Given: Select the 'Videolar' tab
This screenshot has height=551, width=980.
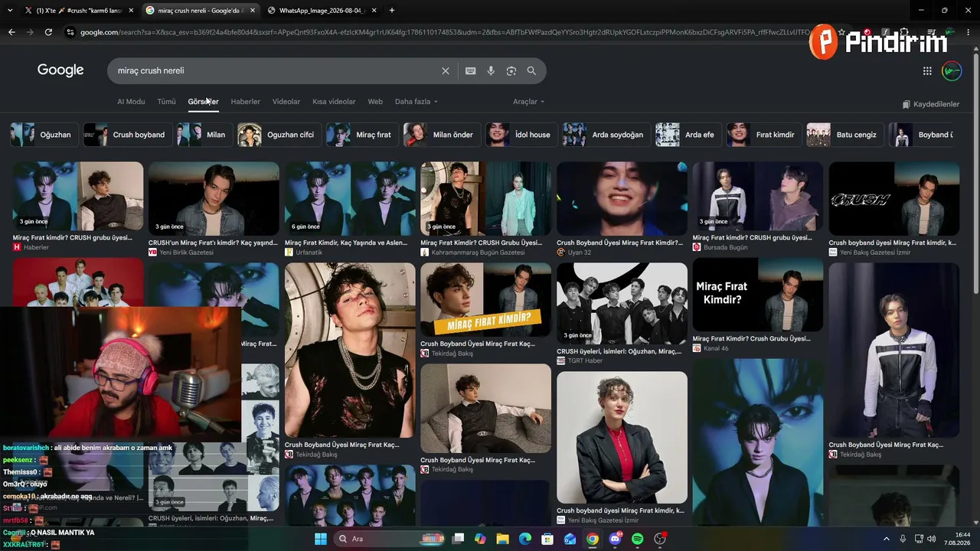Looking at the screenshot, I should pos(286,102).
